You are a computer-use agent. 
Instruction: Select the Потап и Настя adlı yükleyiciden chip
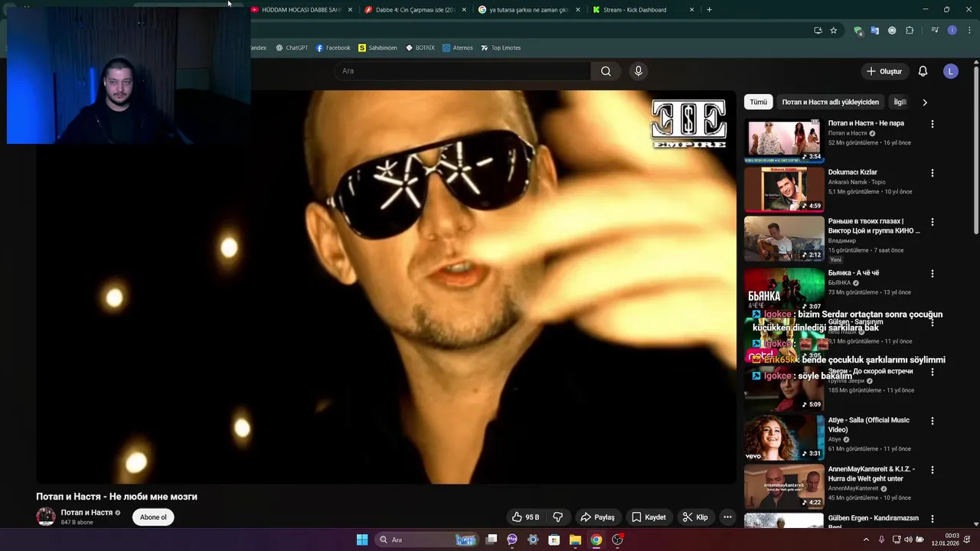(830, 102)
